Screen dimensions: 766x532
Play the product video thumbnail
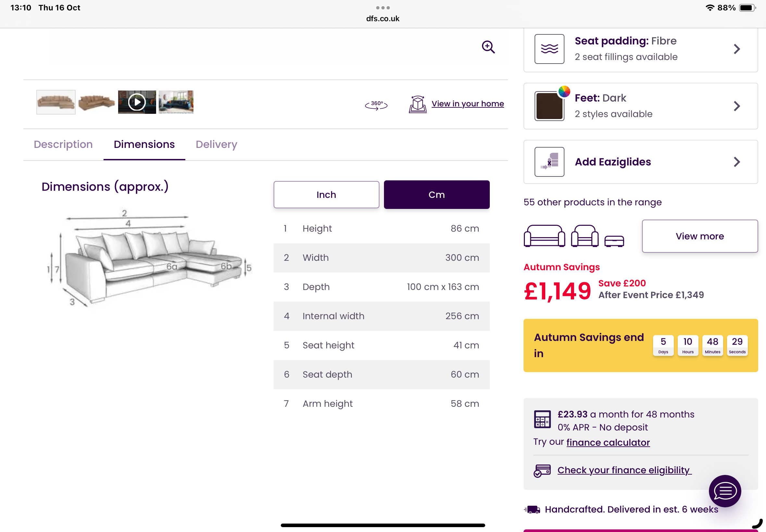(137, 102)
